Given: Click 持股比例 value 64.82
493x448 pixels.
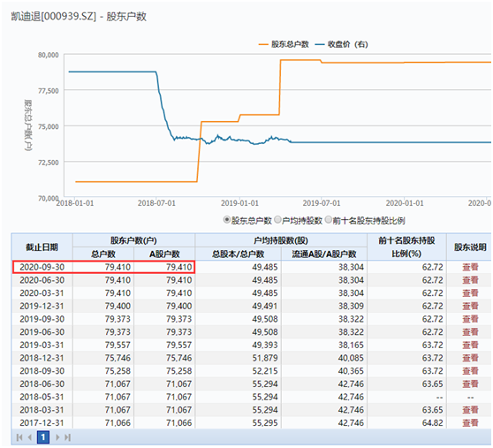Looking at the screenshot, I should (x=432, y=423).
